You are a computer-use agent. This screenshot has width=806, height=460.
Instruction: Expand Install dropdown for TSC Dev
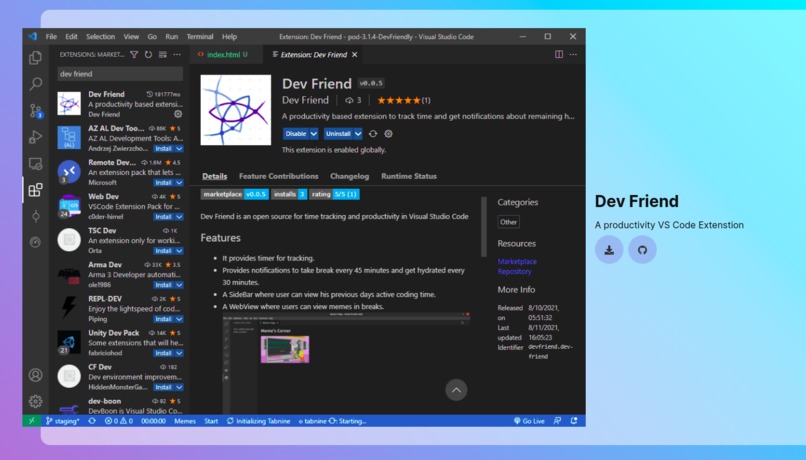coord(179,251)
